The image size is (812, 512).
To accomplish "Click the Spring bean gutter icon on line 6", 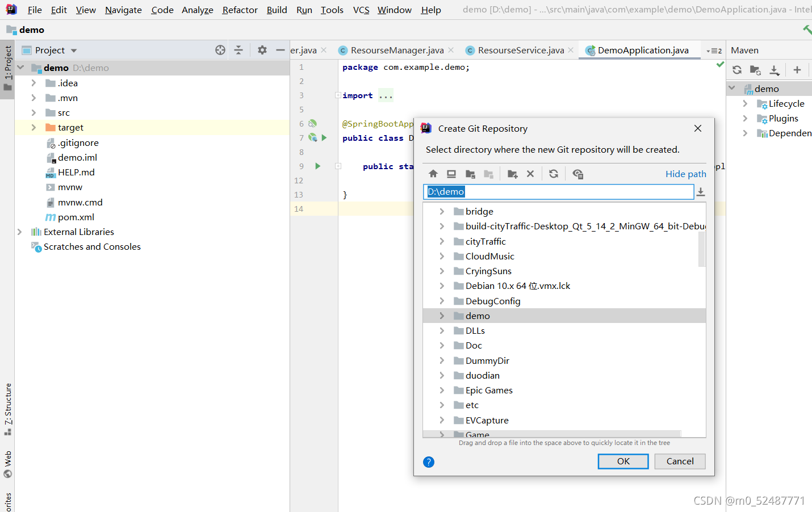I will pyautogui.click(x=312, y=123).
